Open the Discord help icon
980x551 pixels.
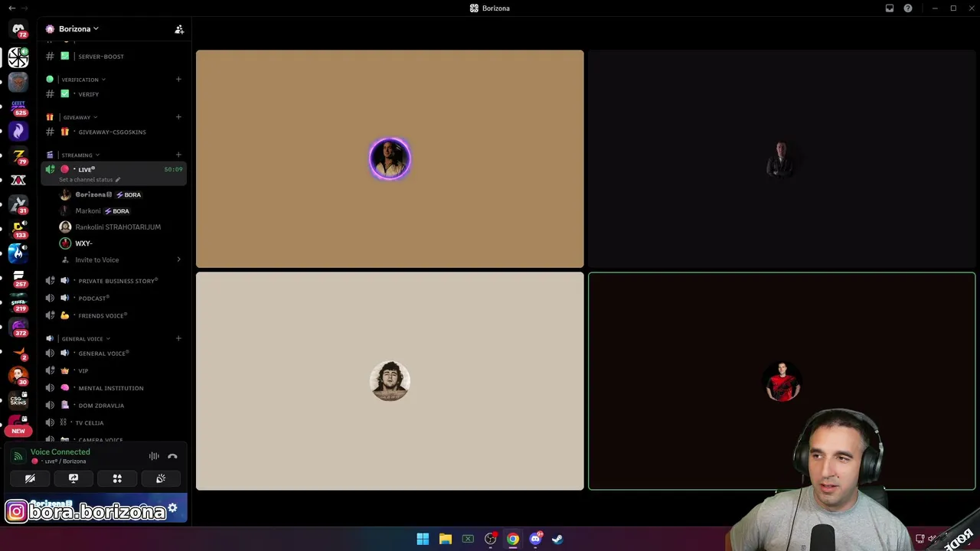coord(908,8)
